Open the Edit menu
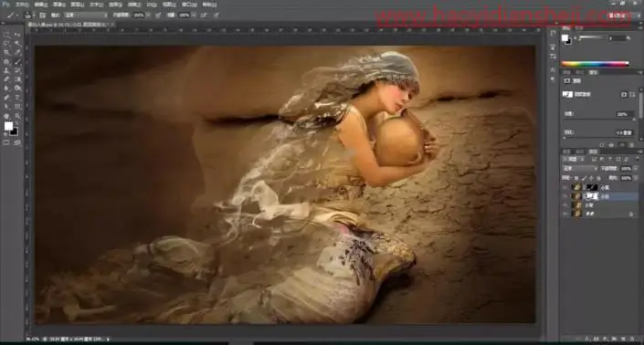This screenshot has width=644, height=345. coord(41,5)
